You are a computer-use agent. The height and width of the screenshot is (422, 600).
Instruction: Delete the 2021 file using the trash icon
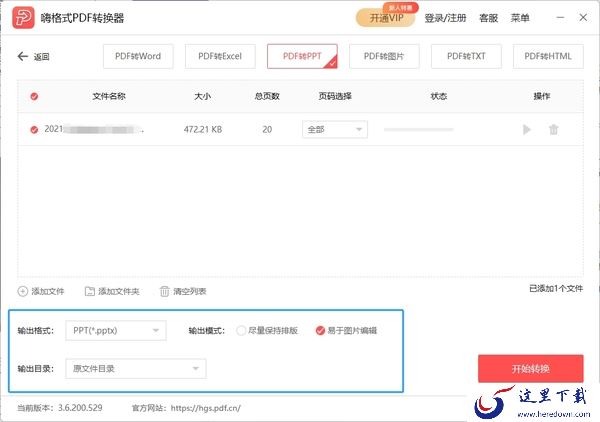coord(553,129)
